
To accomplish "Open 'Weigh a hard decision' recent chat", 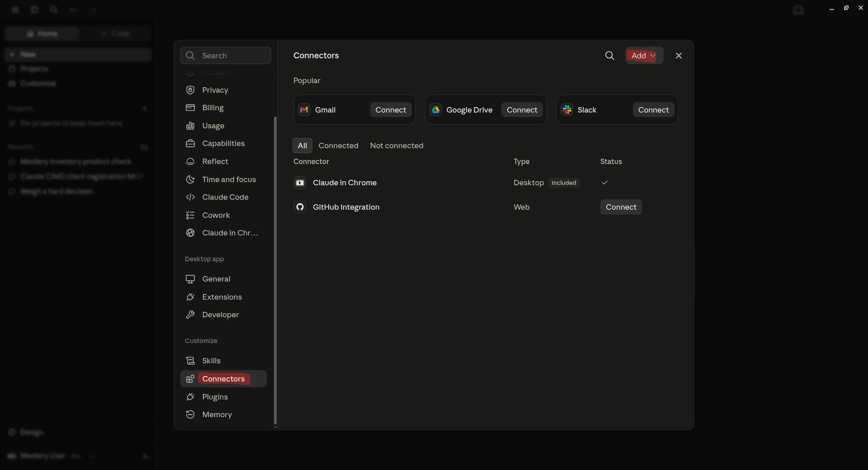I will 78,192.
